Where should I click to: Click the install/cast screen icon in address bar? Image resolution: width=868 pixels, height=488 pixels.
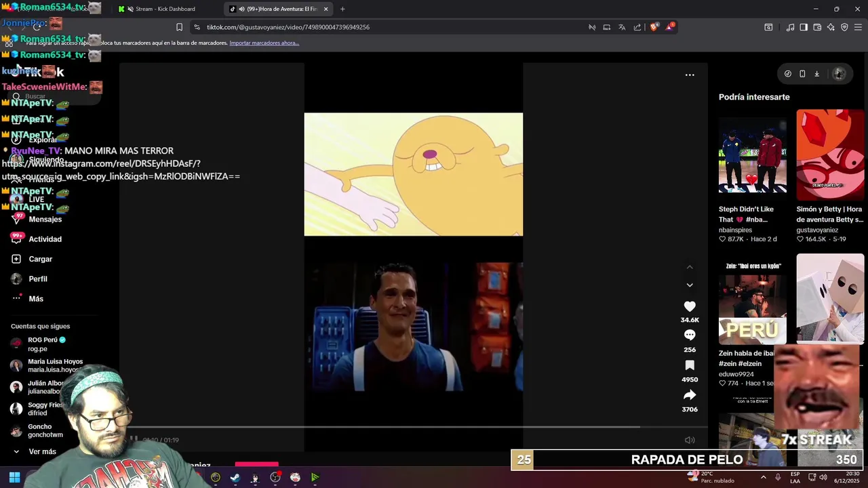point(607,27)
